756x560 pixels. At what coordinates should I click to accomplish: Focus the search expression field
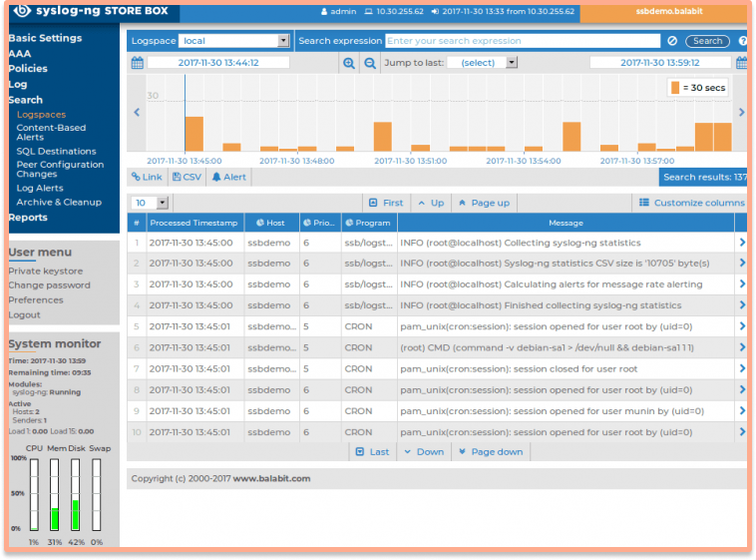pyautogui.click(x=523, y=41)
